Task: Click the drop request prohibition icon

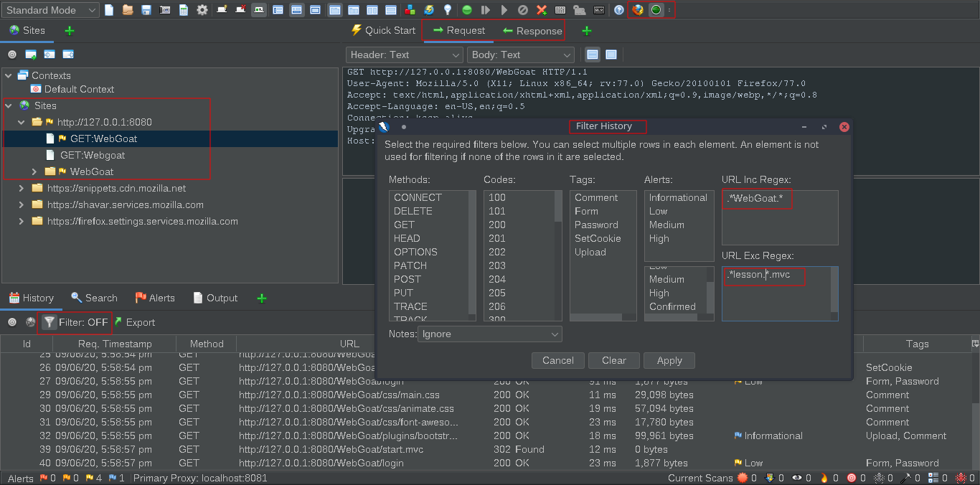Action: pyautogui.click(x=523, y=10)
